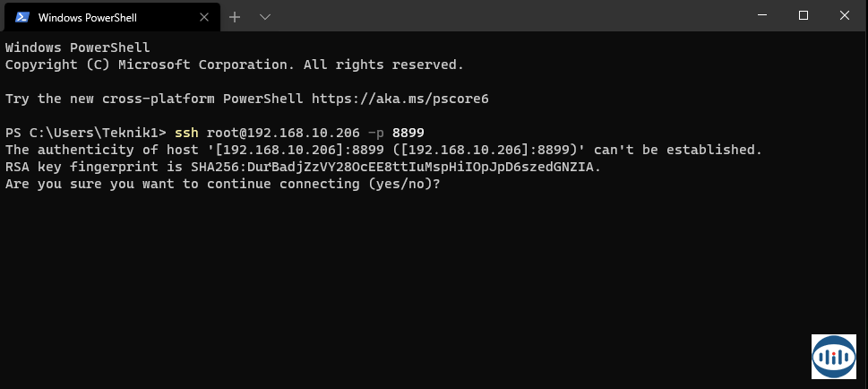Click the yellow ssh command word
The width and height of the screenshot is (868, 389).
186,133
